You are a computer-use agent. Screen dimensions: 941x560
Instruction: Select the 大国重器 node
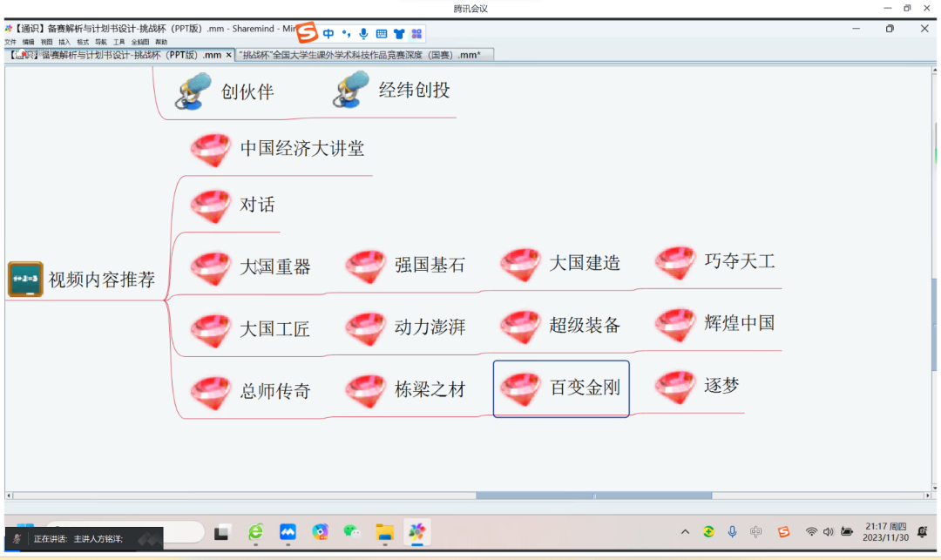click(x=274, y=267)
